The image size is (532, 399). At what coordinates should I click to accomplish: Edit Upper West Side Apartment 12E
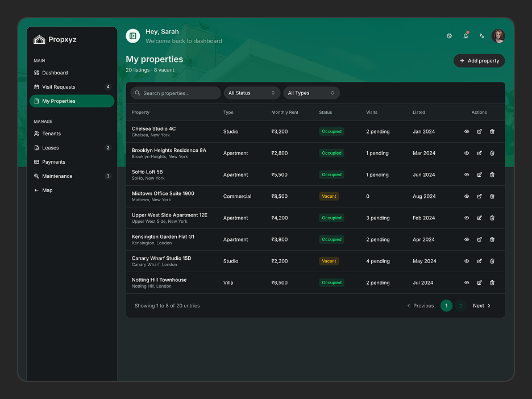click(479, 218)
